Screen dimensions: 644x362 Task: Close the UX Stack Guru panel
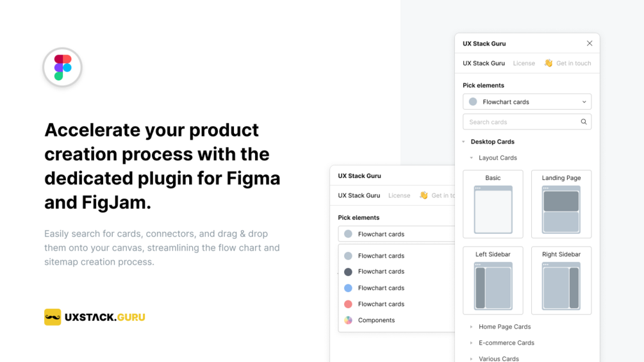pyautogui.click(x=590, y=44)
